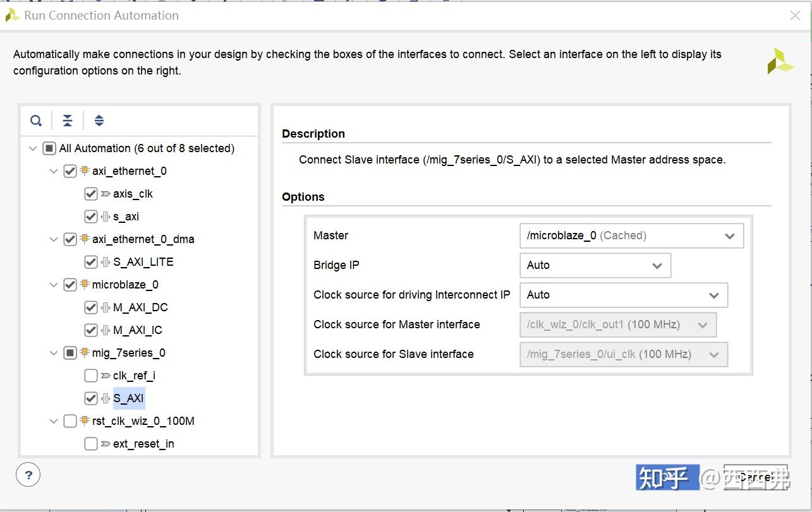
Task: Click the axi_ethernet_0 block icon
Action: (x=85, y=171)
